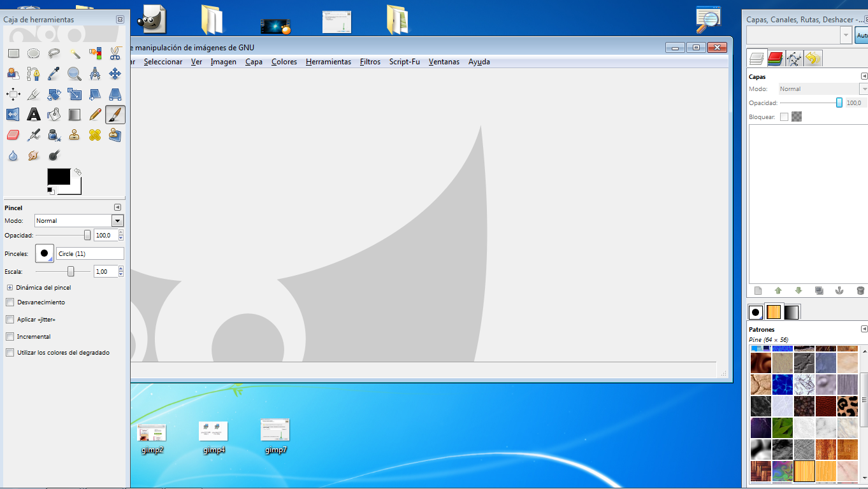The height and width of the screenshot is (489, 868).
Task: Toggle the Incremental checkbox
Action: pos(10,336)
